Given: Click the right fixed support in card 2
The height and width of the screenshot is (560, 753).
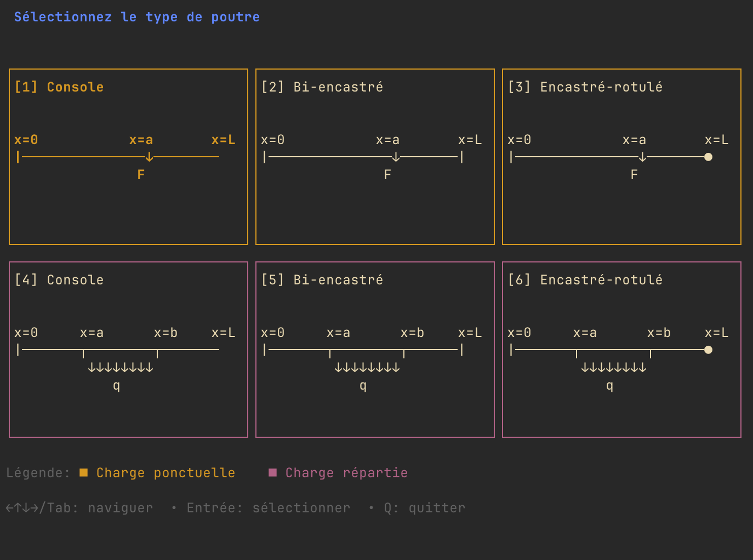Looking at the screenshot, I should click(462, 157).
